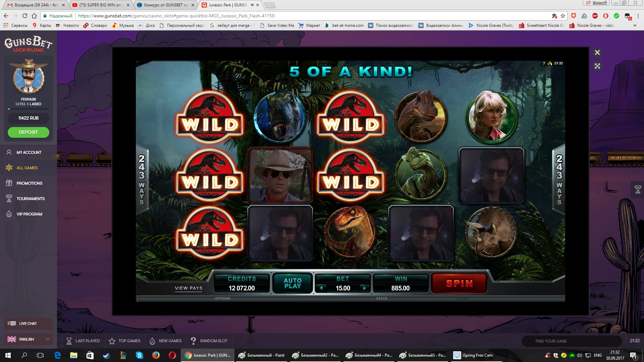Screen dimensions: 644x362
Task: Open VIP Program in sidebar
Action: click(x=29, y=214)
